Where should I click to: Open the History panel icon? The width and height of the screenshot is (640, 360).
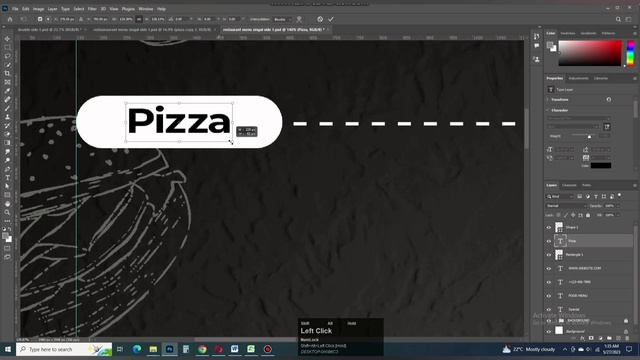click(536, 36)
